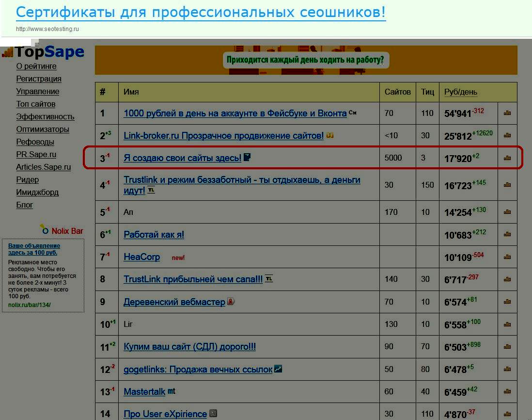Click chart icon in the Link-broker.ru row
532x420 pixels.
(x=507, y=135)
